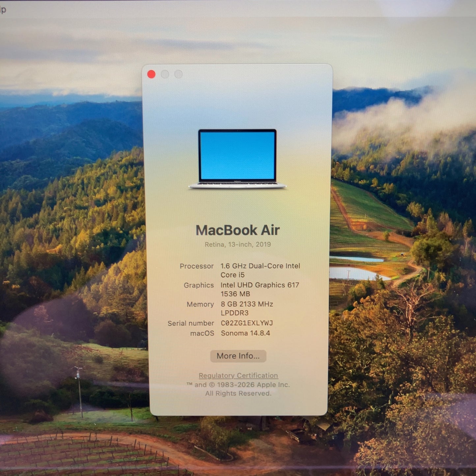Image resolution: width=476 pixels, height=476 pixels.
Task: Close the About This Mac window
Action: 151,74
